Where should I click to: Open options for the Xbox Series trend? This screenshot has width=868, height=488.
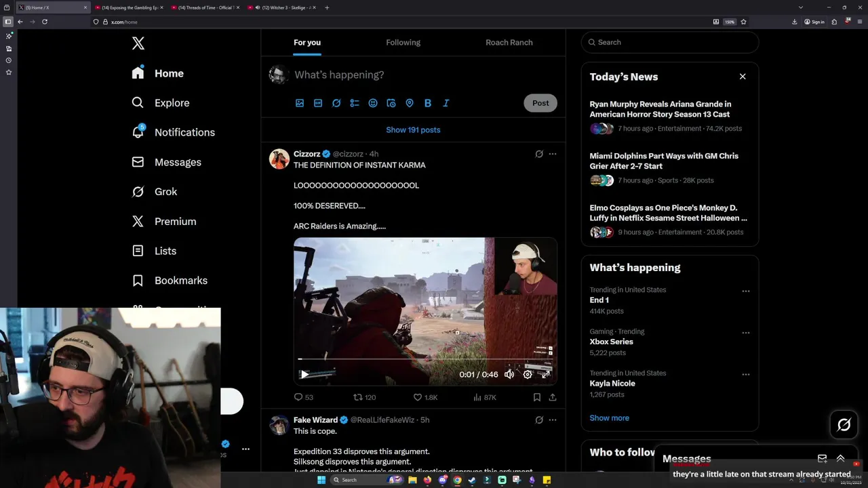[746, 333]
